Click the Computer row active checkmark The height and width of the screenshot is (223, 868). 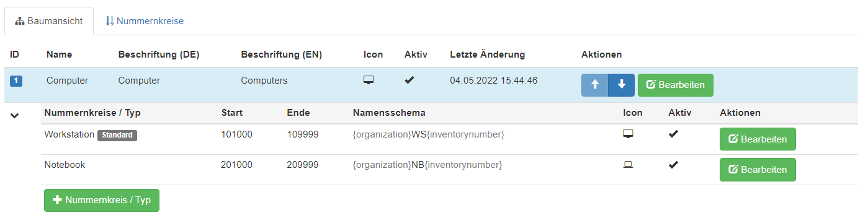[409, 81]
